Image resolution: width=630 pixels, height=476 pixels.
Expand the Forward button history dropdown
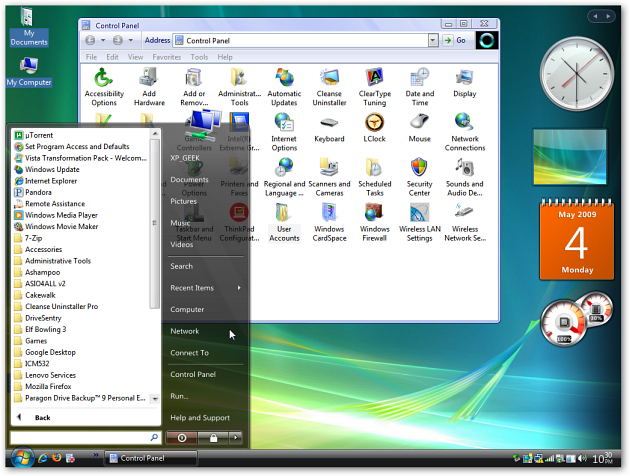click(x=131, y=40)
